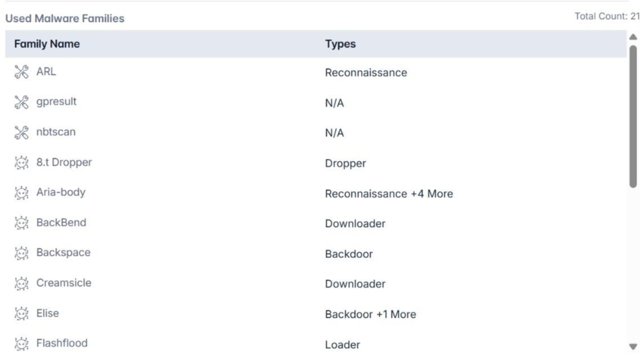Click the bug icon beside Aria-body
Screen dimensions: 644x364
tap(21, 193)
